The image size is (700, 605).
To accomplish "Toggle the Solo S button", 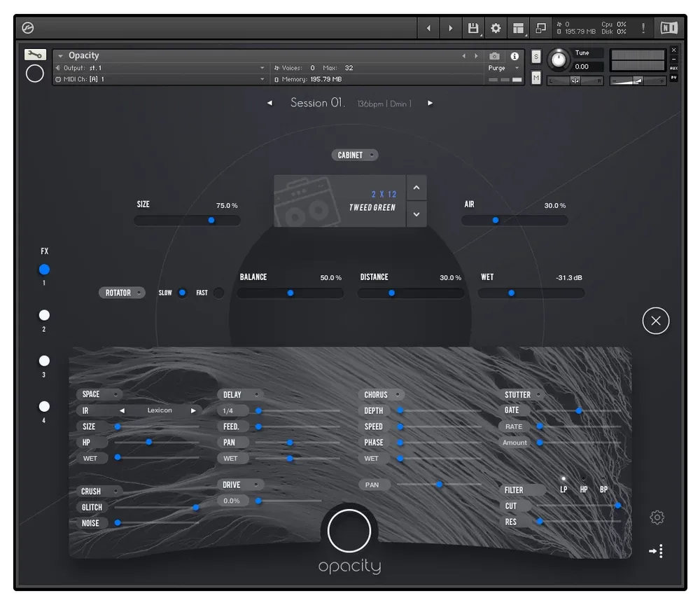I will click(535, 57).
